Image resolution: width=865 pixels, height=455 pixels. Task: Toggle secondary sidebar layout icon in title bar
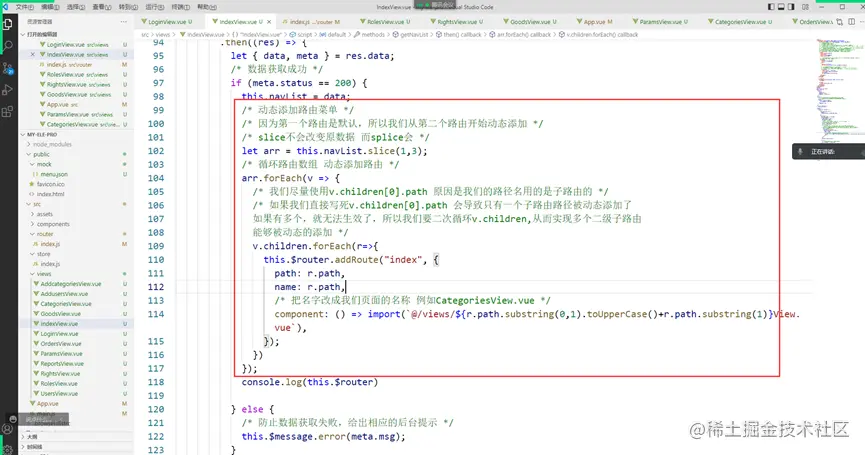coord(791,7)
